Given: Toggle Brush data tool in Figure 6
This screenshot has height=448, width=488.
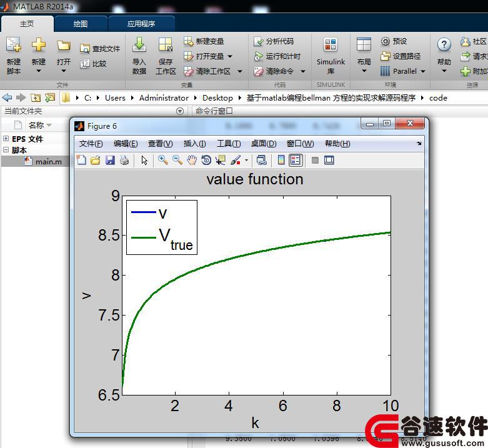Looking at the screenshot, I should point(236,160).
